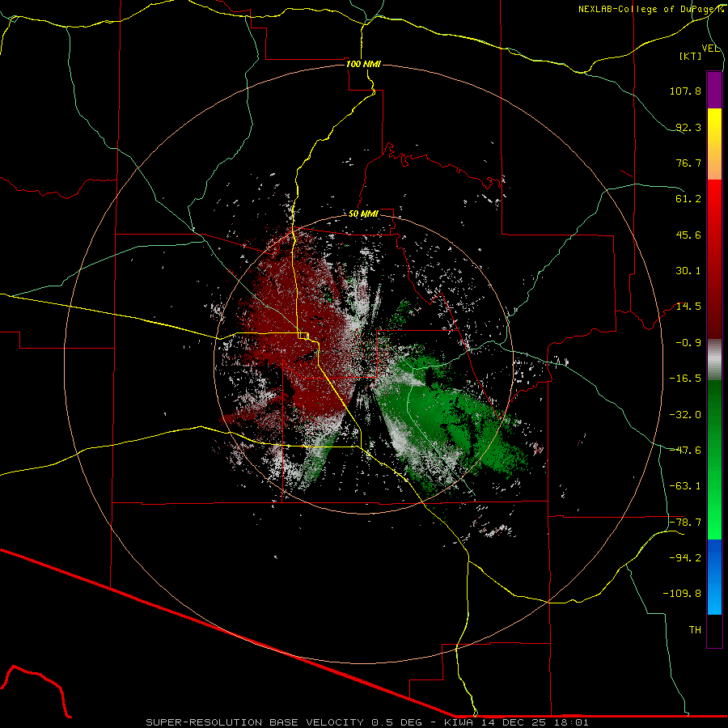This screenshot has width=728, height=728.
Task: Click the 92.3 value on velocity scale
Action: pyautogui.click(x=688, y=127)
